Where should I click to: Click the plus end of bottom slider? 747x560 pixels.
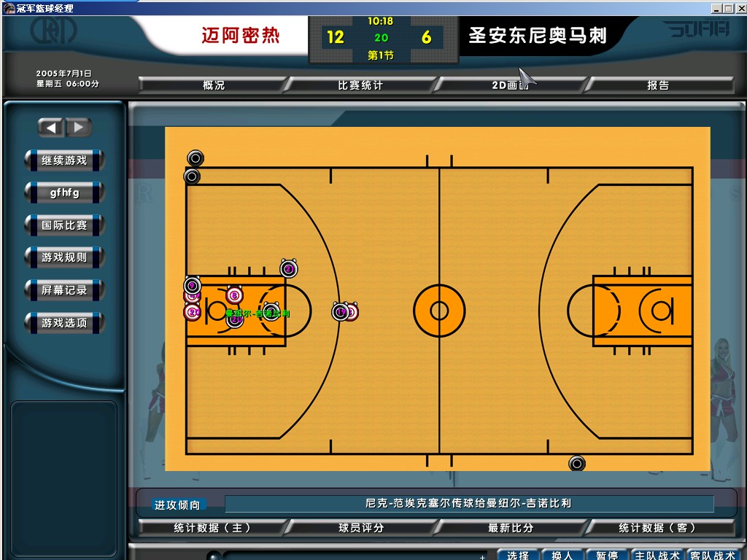482,556
